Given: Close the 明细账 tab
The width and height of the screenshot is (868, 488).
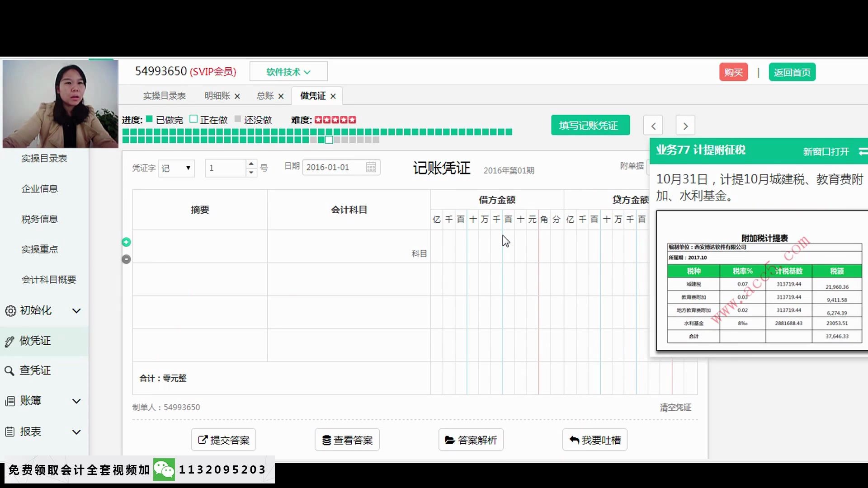Looking at the screenshot, I should [x=237, y=96].
